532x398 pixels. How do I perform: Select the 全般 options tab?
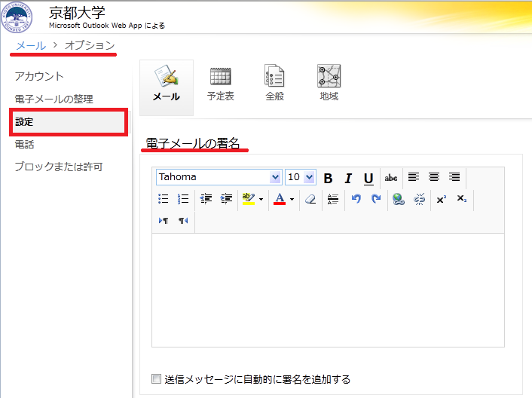pyautogui.click(x=274, y=84)
